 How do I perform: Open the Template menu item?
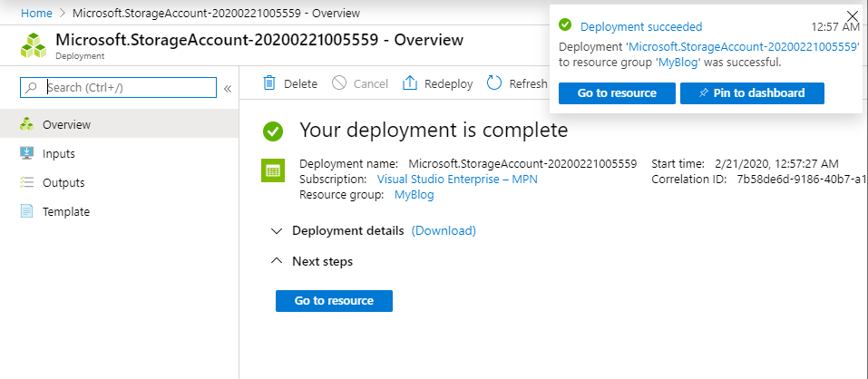point(66,211)
